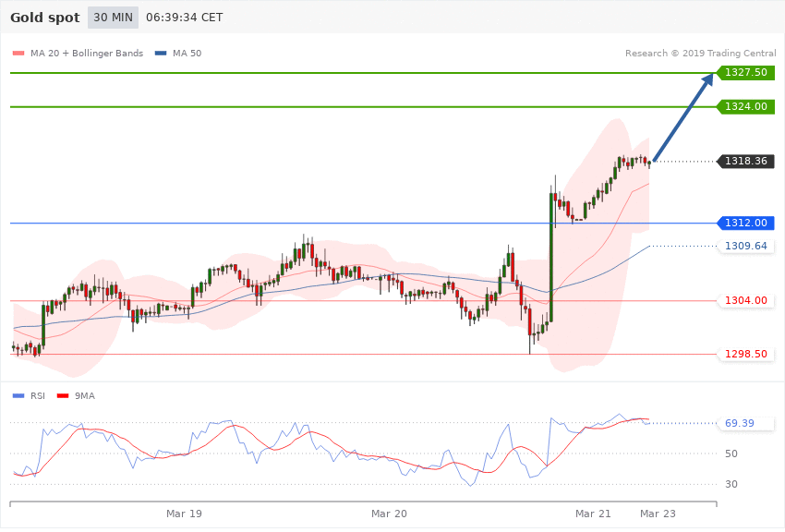Screen dimensions: 785x532
Task: Click the 06:39:34 CET timestamp
Action: [x=184, y=18]
